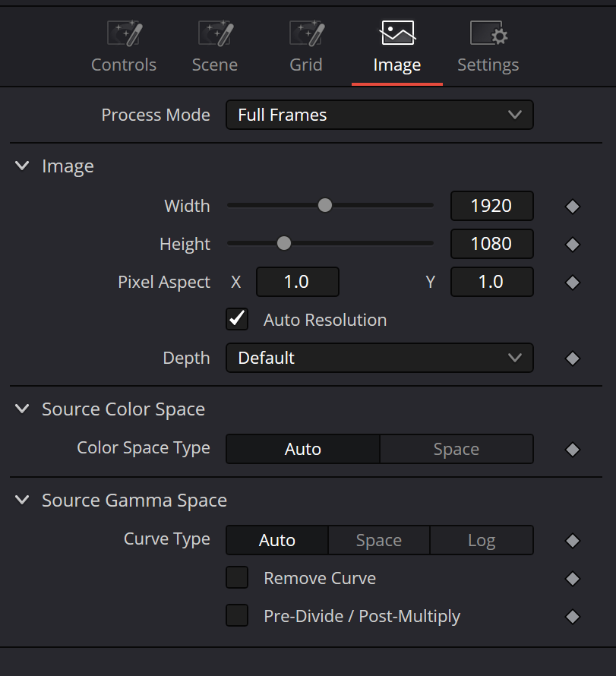Click the Pre-Divide / Post-Multiply keyframe diamond
Image resolution: width=616 pixels, height=676 pixels.
573,617
